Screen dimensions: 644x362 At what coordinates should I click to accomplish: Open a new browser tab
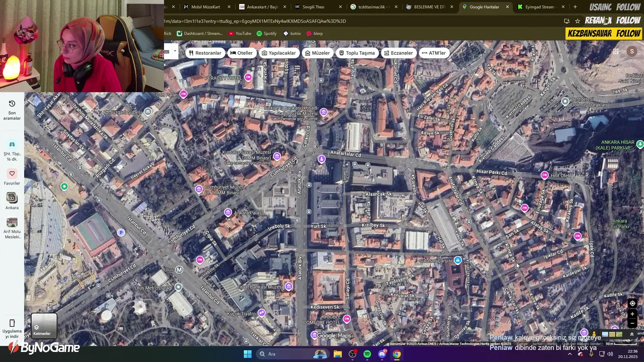[575, 7]
